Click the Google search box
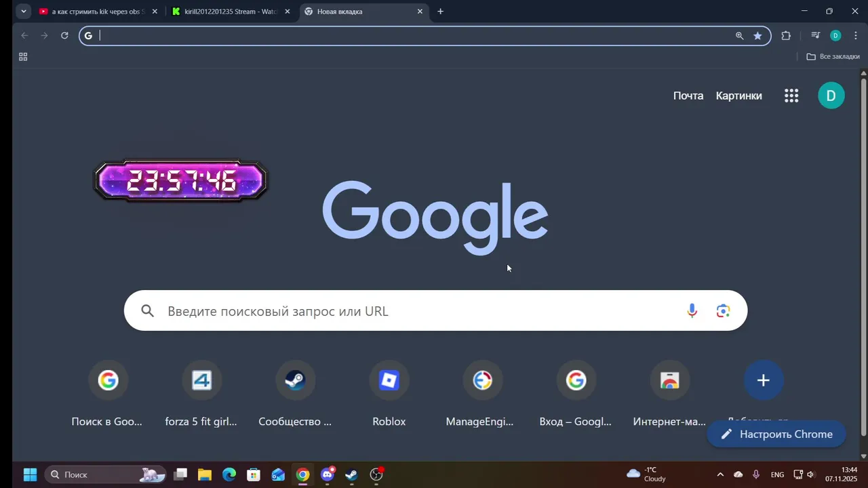The height and width of the screenshot is (488, 868). pos(435,311)
